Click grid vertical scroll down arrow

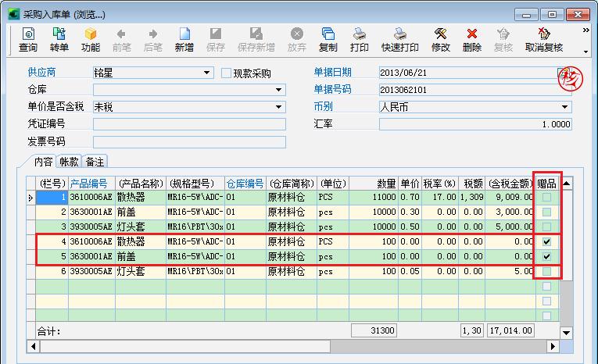pyautogui.click(x=567, y=333)
